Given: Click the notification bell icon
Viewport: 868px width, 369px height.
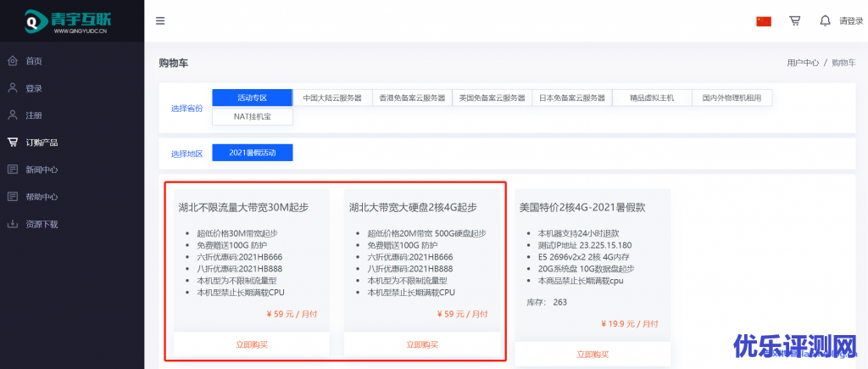Looking at the screenshot, I should pos(825,21).
